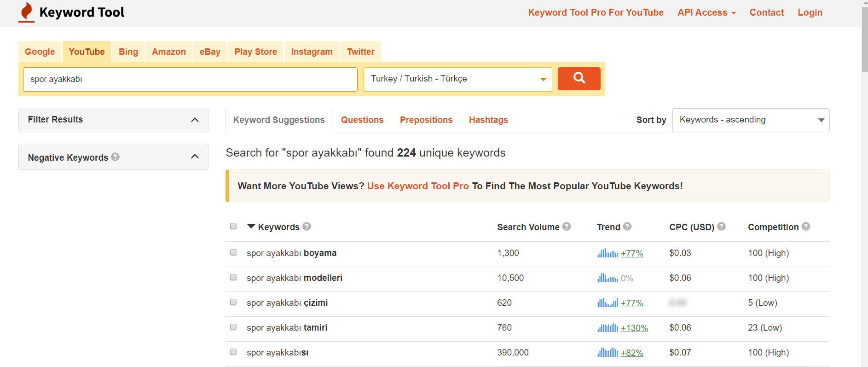Click the +77% trend link for çizimi
Image resolution: width=868 pixels, height=367 pixels.
pos(632,303)
